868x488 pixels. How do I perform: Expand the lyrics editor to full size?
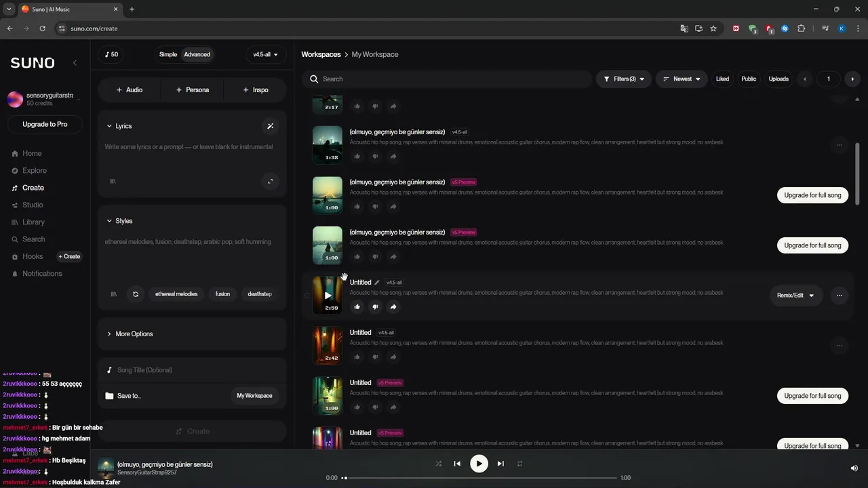[270, 181]
